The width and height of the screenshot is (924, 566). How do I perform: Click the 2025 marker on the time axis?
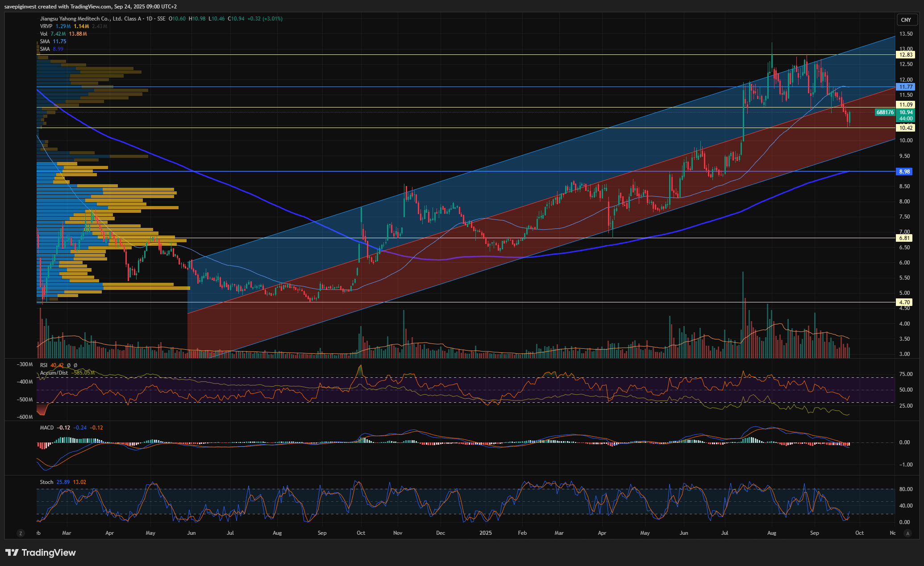pyautogui.click(x=485, y=533)
